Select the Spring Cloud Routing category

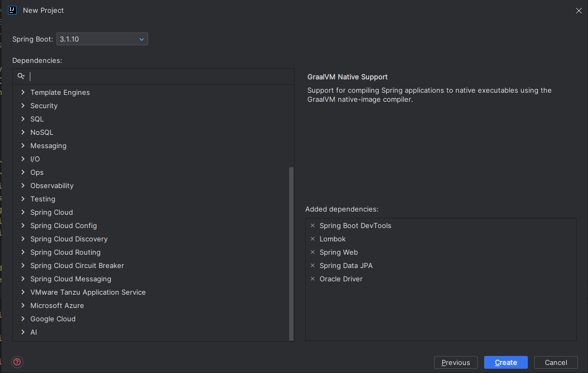65,252
